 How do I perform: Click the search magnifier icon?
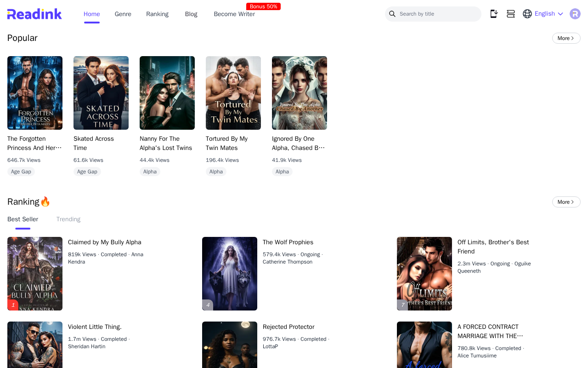click(x=392, y=14)
